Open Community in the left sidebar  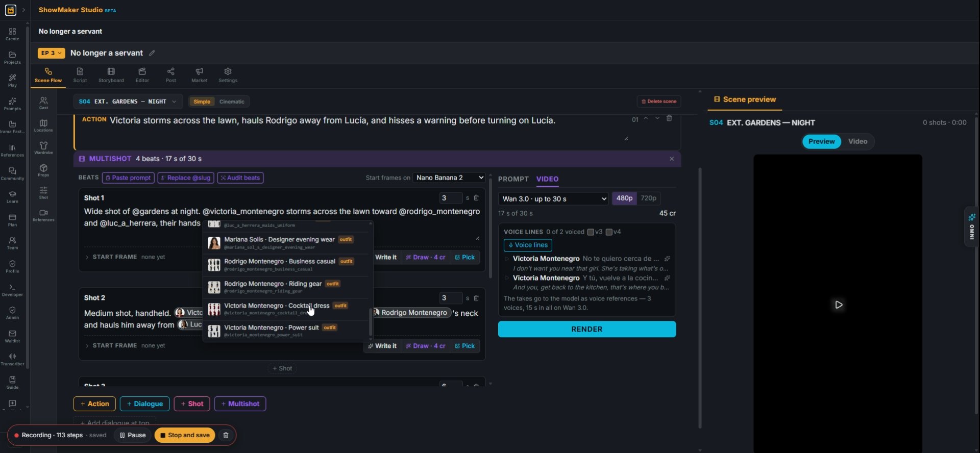pos(12,174)
